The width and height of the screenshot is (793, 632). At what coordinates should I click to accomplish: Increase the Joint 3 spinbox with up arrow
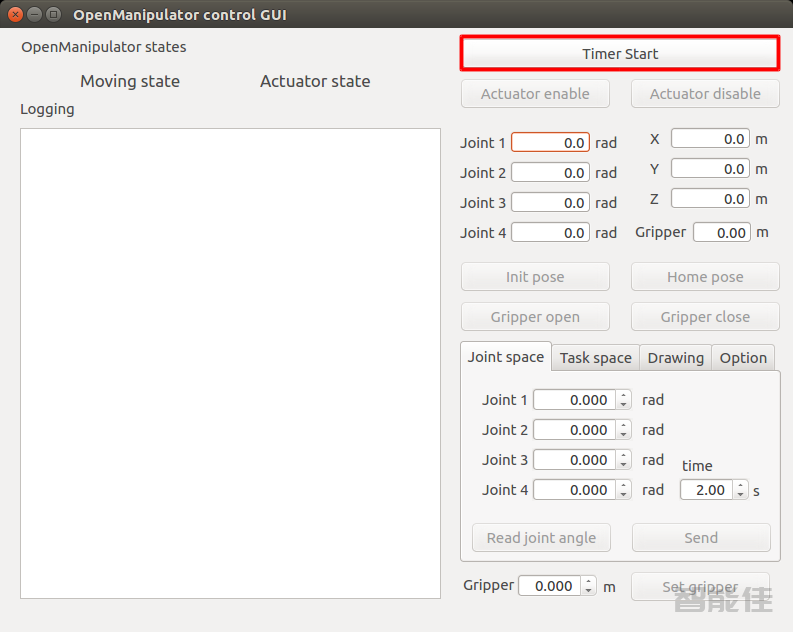tap(624, 455)
